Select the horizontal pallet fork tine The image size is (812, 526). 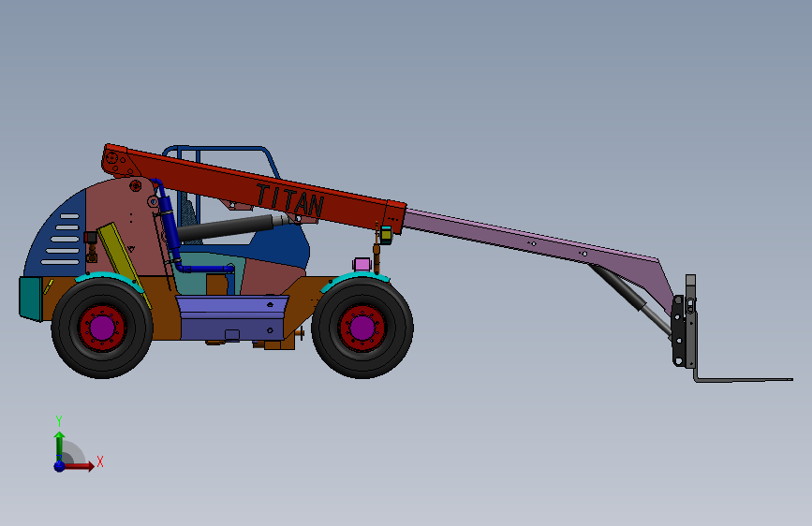point(743,379)
